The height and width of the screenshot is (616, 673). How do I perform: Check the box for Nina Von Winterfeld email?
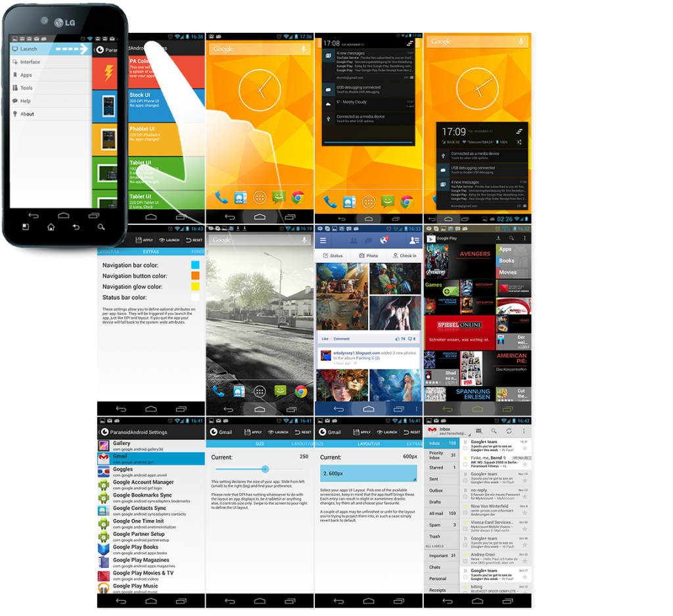(465, 512)
